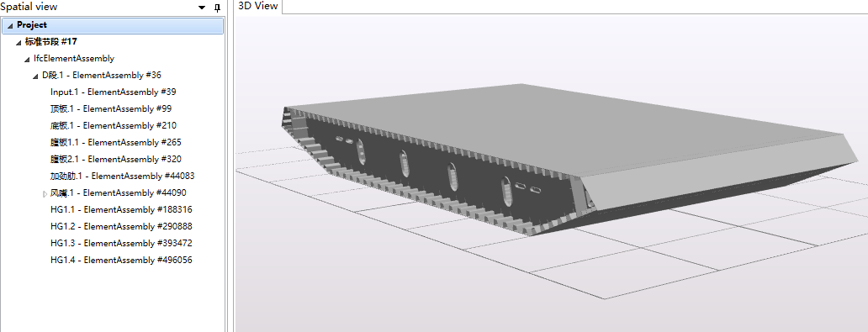This screenshot has height=332, width=868.
Task: Select 加劲肋.1 - ElementAssembly #44083
Action: [122, 176]
